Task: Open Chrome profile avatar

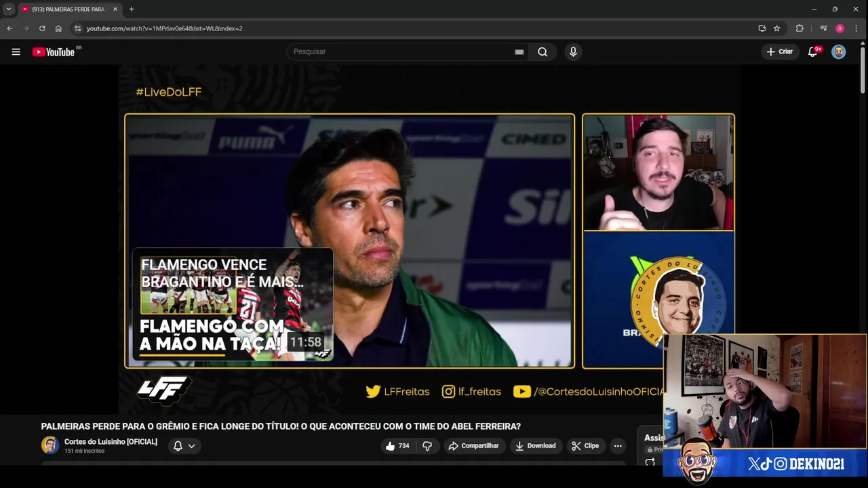Action: tap(840, 28)
